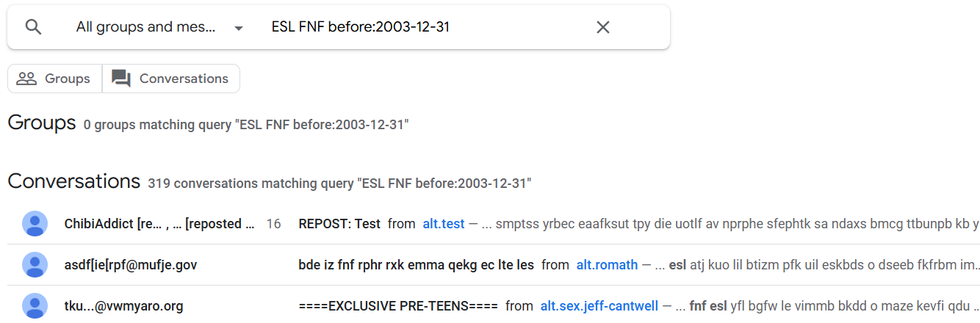Click the search box containing 'ESL FNF'
This screenshot has height=323, width=980.
[x=426, y=27]
